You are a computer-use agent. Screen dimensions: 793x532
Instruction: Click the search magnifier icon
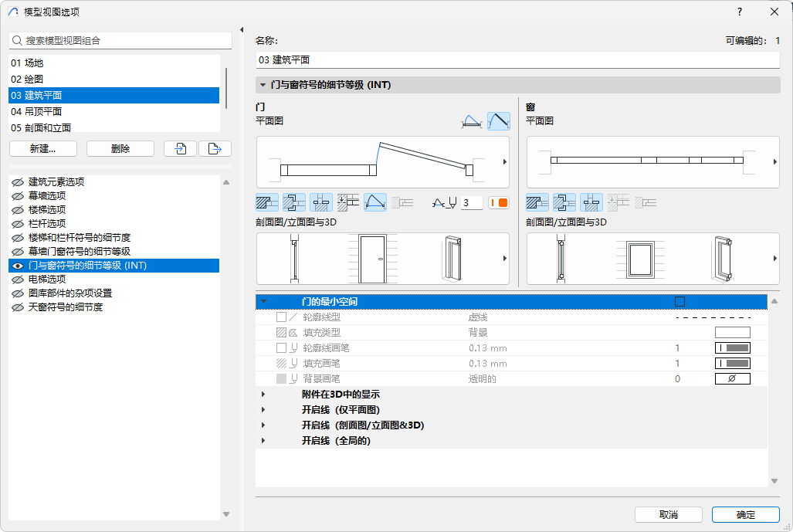pyautogui.click(x=17, y=40)
